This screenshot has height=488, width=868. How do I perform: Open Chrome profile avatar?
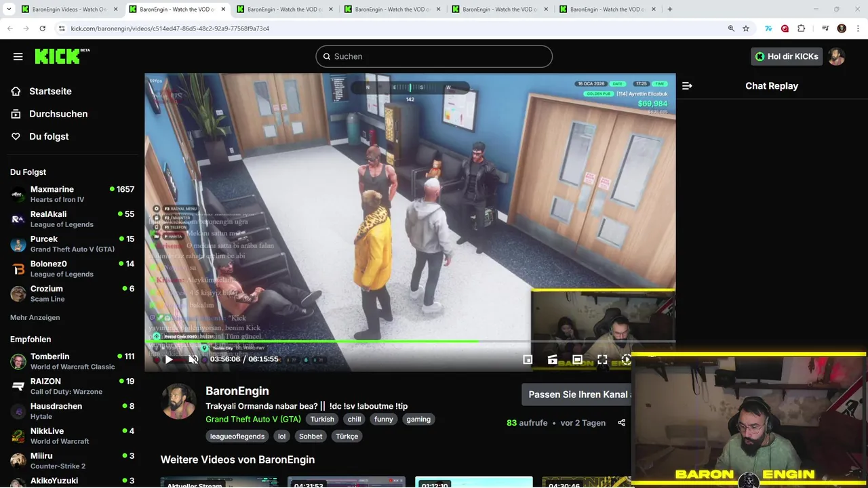tap(842, 28)
